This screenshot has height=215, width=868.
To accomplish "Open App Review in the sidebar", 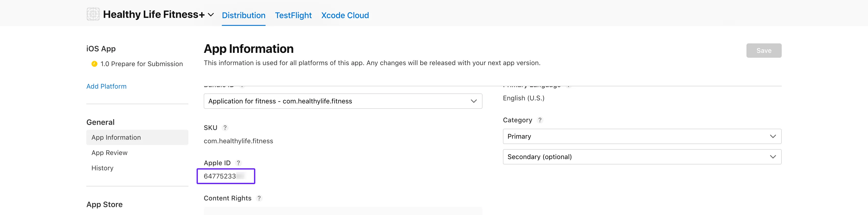I will click(x=110, y=153).
